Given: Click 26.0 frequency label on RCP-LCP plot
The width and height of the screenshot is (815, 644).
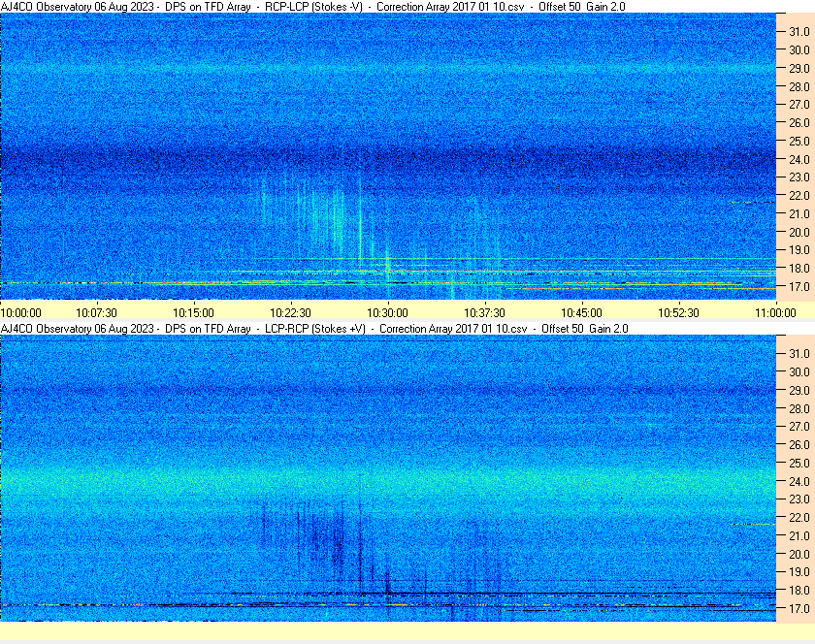Looking at the screenshot, I should 799,122.
